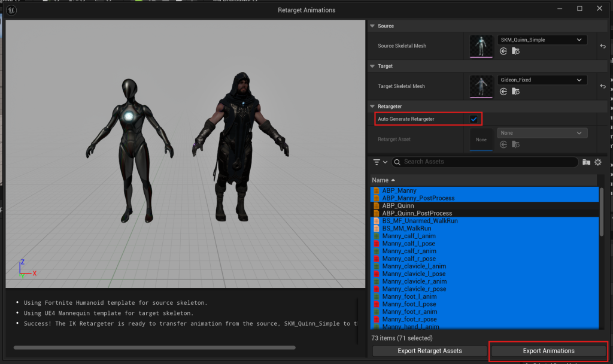Browse to Target Skeletal Mesh in Content Browser
This screenshot has height=364, width=613.
click(x=515, y=92)
